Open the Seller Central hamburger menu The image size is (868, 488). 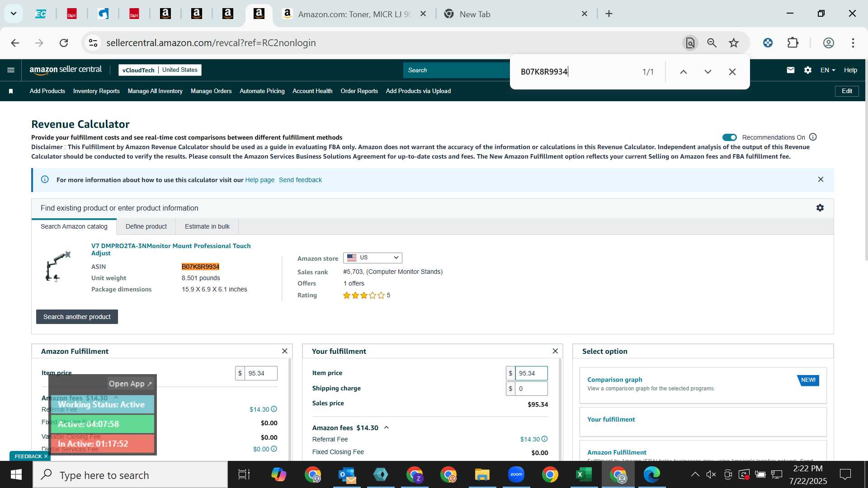coord(11,70)
